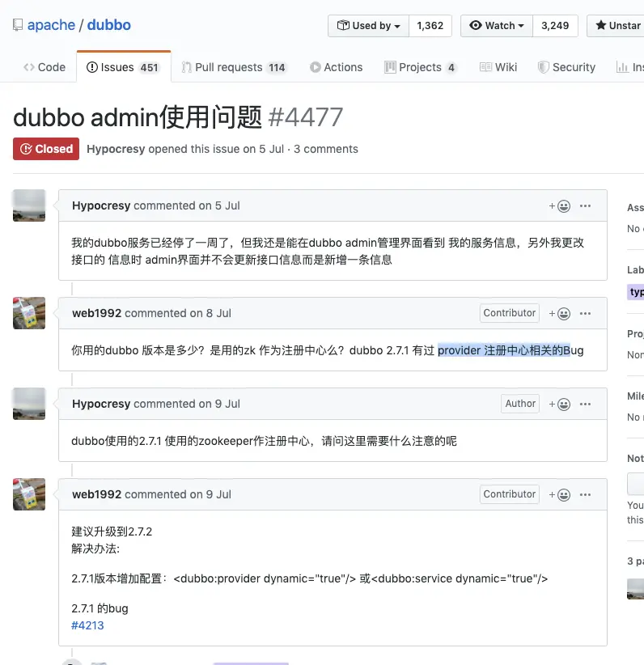This screenshot has height=665, width=644.
Task: Switch to the Code tab
Action: [44, 67]
